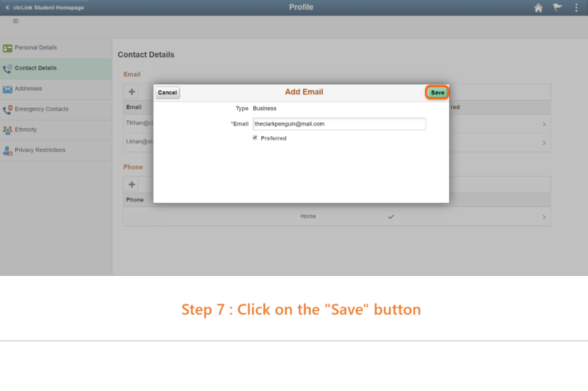Expand the first email row chevron
Screen dimensions: 588x391
544,124
